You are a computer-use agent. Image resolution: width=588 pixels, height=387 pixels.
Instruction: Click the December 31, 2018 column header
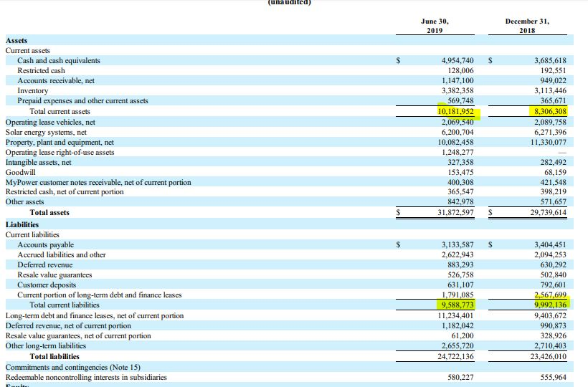coord(527,26)
